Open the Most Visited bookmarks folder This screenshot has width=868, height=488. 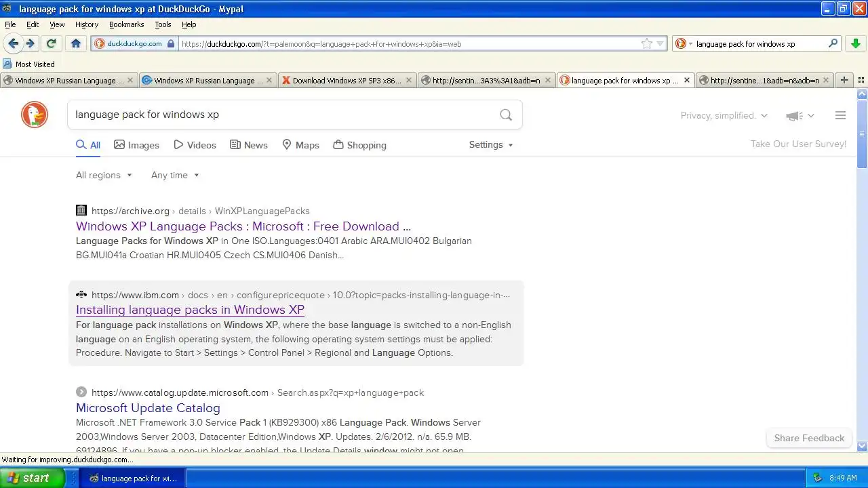[x=28, y=64]
